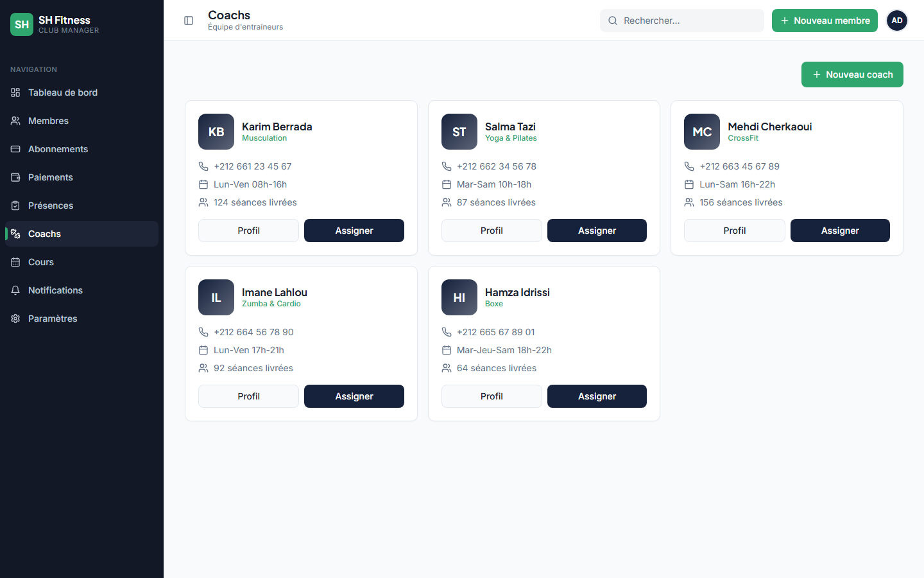This screenshot has width=924, height=578.
Task: Go to Notifications
Action: [x=81, y=290]
